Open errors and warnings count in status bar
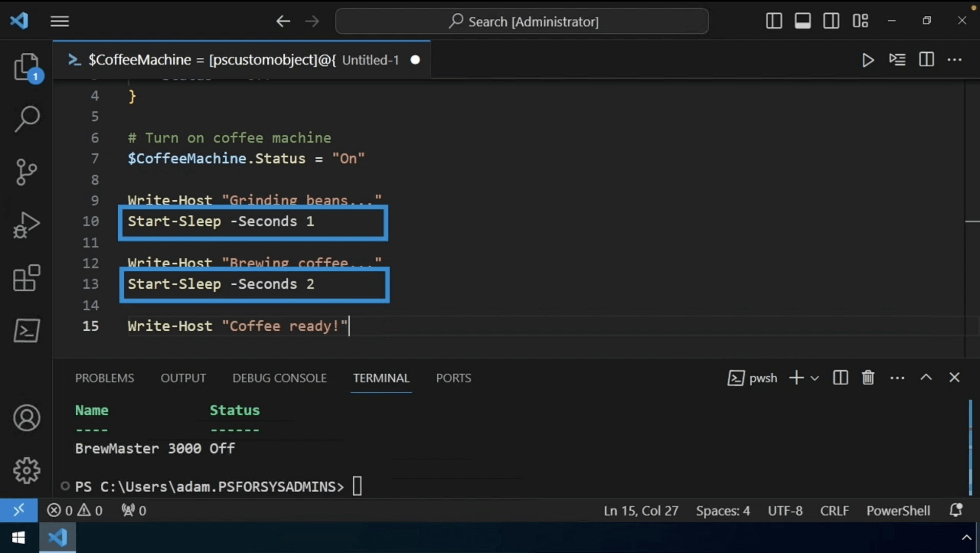The height and width of the screenshot is (553, 980). click(x=75, y=511)
